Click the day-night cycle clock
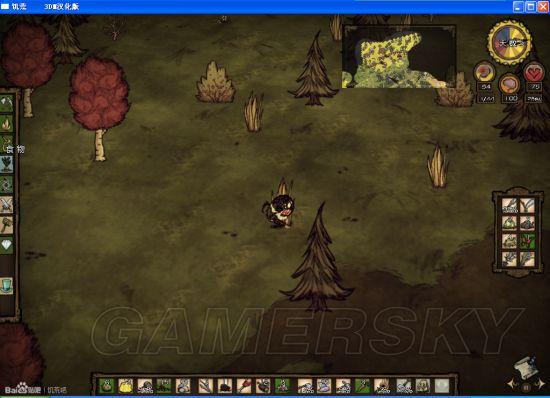 pyautogui.click(x=509, y=43)
